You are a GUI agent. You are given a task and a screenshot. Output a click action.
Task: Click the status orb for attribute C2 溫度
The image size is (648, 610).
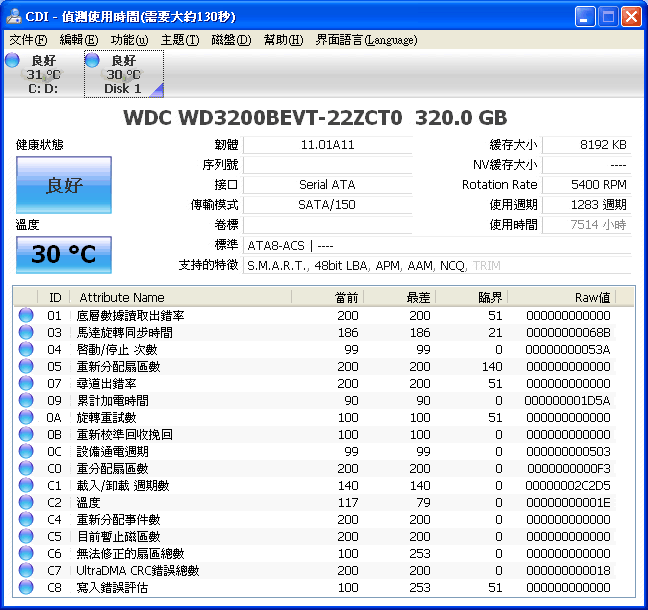point(26,502)
